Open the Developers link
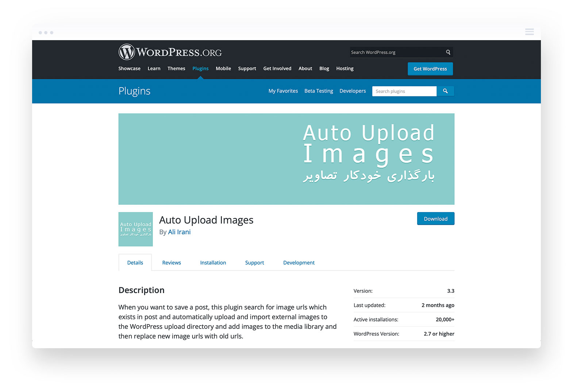The width and height of the screenshot is (573, 392). (x=353, y=91)
